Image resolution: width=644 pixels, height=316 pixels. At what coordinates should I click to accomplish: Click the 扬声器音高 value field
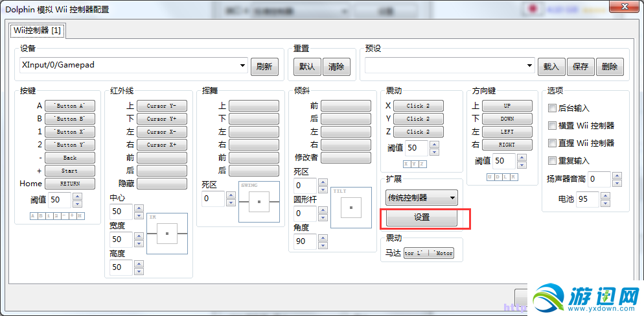click(x=599, y=179)
